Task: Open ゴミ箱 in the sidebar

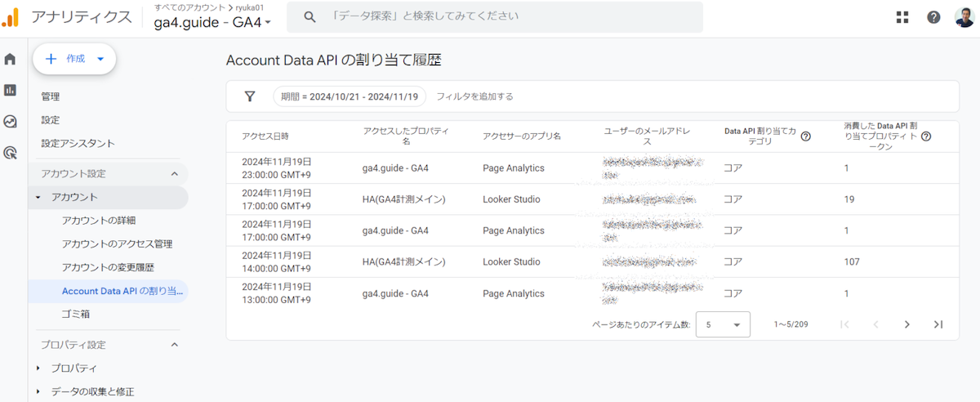Action: click(x=76, y=314)
